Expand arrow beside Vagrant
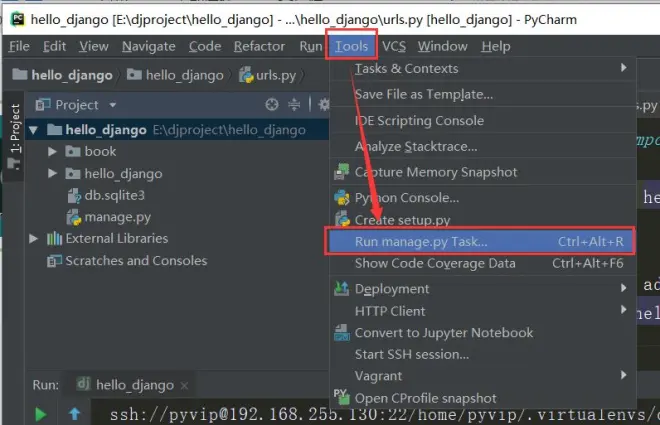Screen dimensions: 660x425 coord(623,375)
